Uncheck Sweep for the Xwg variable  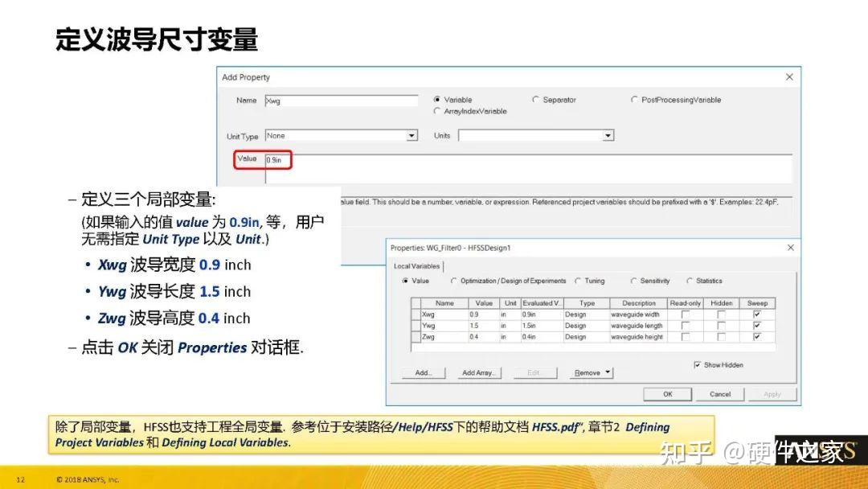pos(756,314)
